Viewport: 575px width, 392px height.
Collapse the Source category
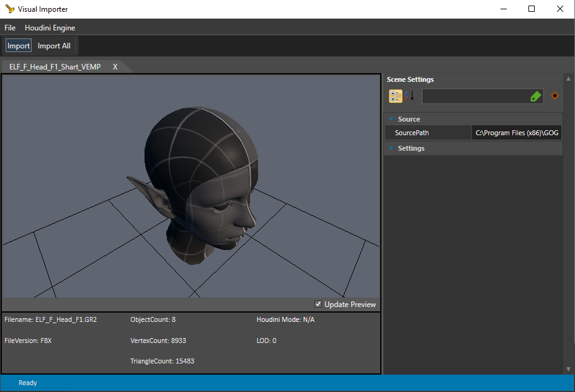pos(391,119)
